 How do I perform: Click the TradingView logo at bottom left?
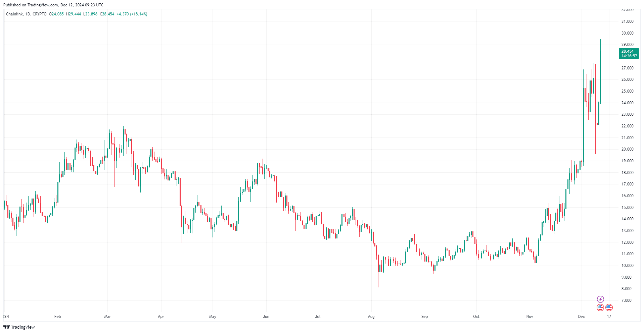pyautogui.click(x=19, y=327)
